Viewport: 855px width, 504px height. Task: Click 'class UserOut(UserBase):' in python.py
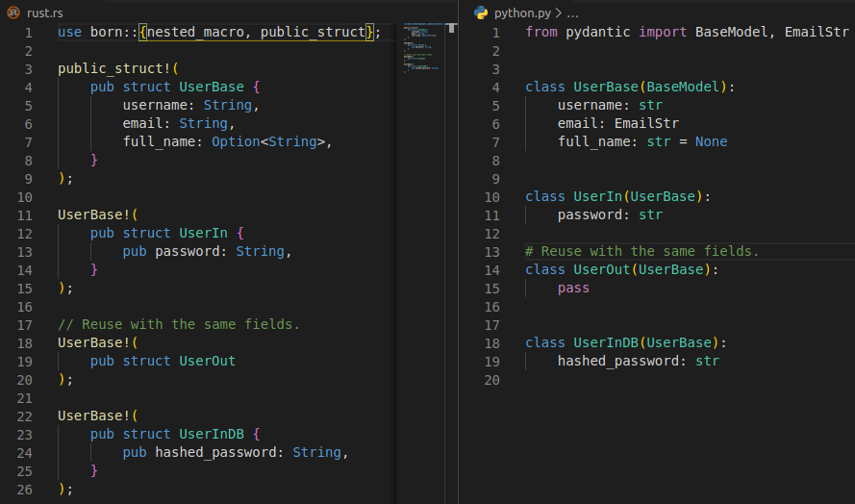(x=622, y=270)
